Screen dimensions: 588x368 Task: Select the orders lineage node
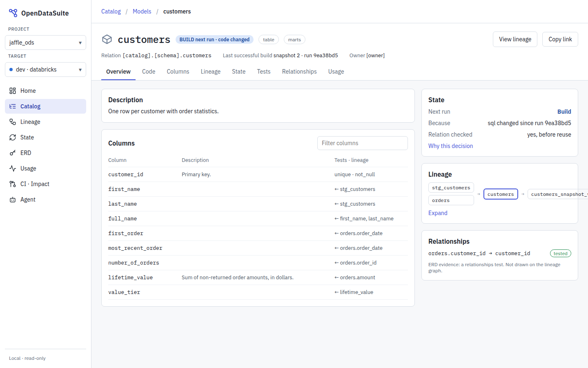[x=451, y=200]
